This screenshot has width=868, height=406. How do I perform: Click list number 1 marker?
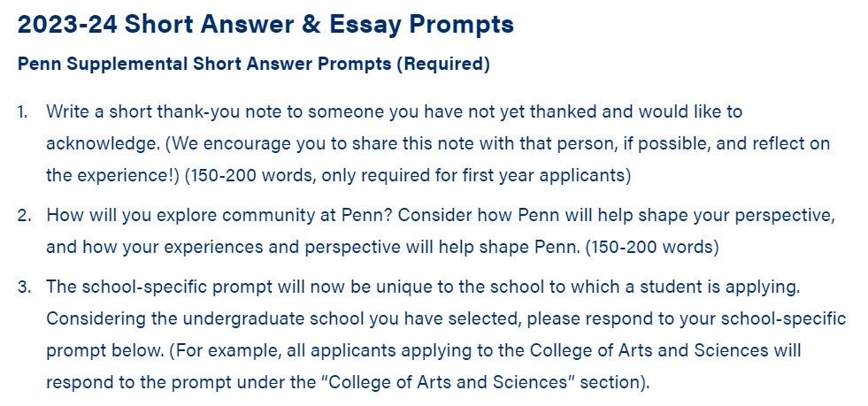(x=22, y=111)
